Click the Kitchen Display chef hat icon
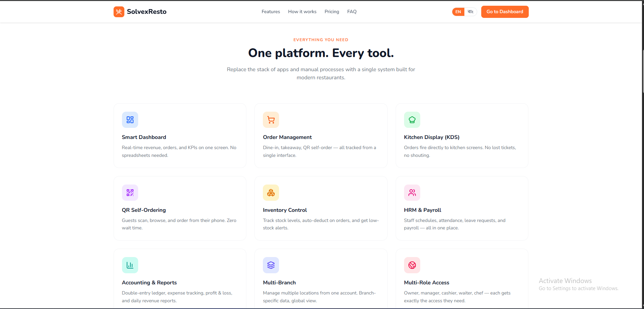The image size is (644, 309). (x=412, y=120)
